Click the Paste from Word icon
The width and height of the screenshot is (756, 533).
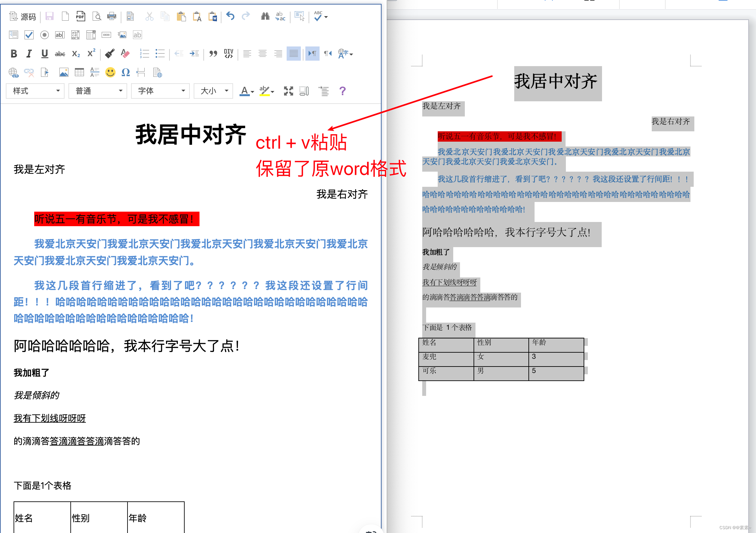[x=213, y=16]
